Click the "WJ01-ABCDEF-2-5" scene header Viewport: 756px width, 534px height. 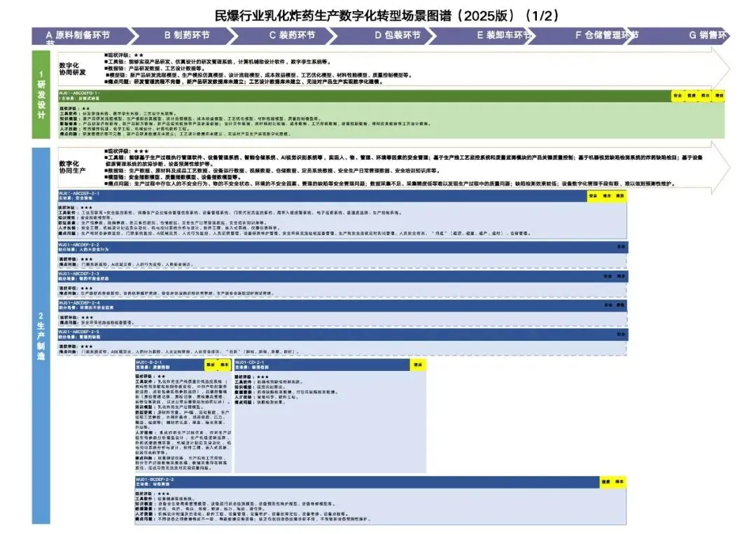[343, 334]
